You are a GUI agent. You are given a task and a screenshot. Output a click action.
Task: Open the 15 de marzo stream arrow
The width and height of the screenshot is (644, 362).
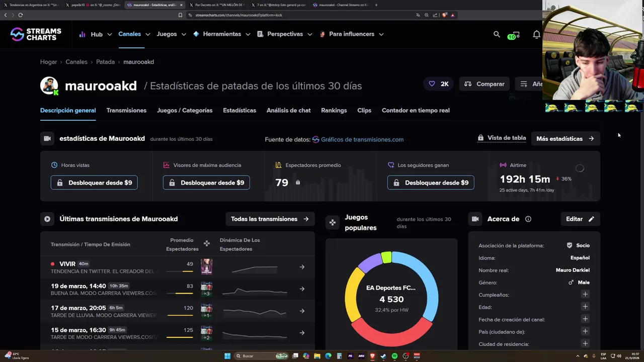pyautogui.click(x=302, y=333)
